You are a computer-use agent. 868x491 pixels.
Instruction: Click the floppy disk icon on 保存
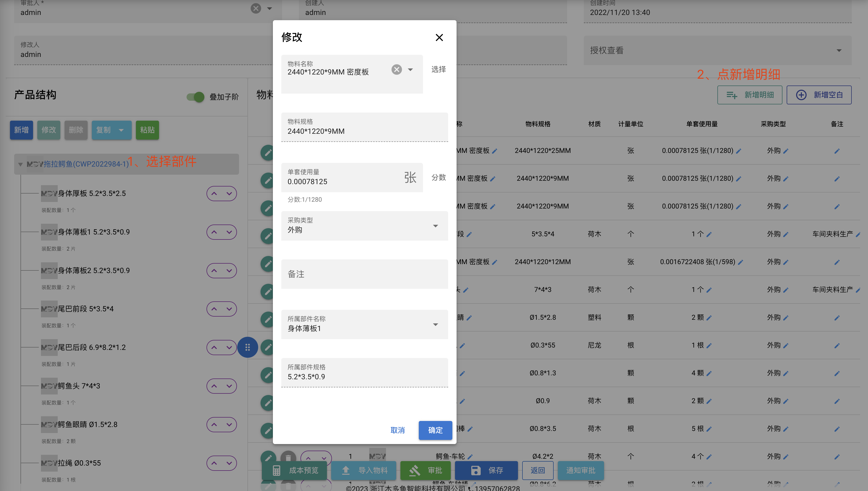(476, 470)
